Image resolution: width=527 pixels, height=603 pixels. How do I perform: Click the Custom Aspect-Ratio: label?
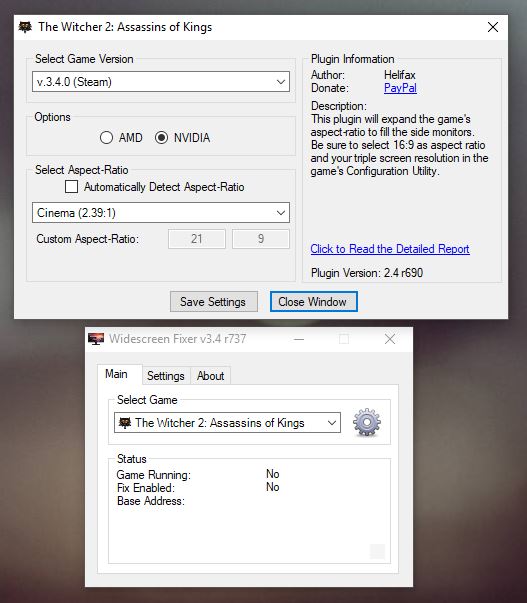(x=87, y=239)
